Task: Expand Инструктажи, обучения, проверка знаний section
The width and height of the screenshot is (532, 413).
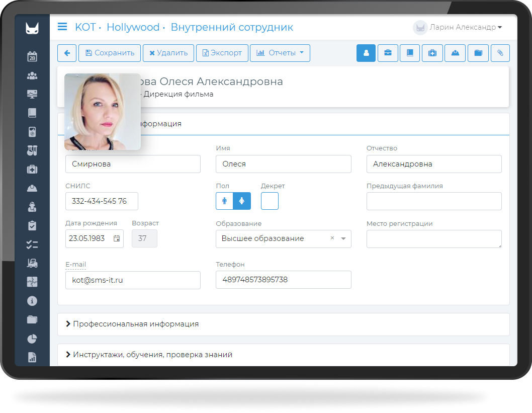Action: coord(284,355)
